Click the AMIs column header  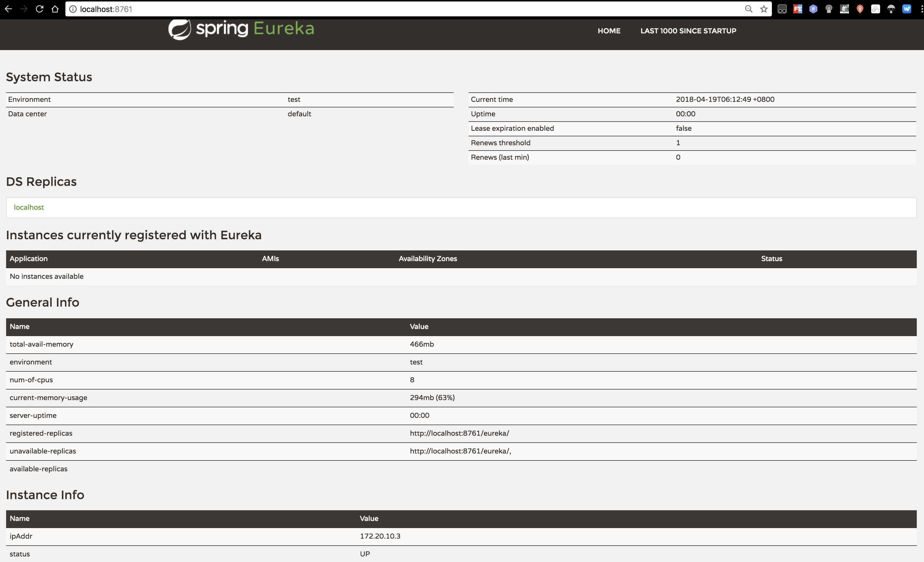point(270,259)
